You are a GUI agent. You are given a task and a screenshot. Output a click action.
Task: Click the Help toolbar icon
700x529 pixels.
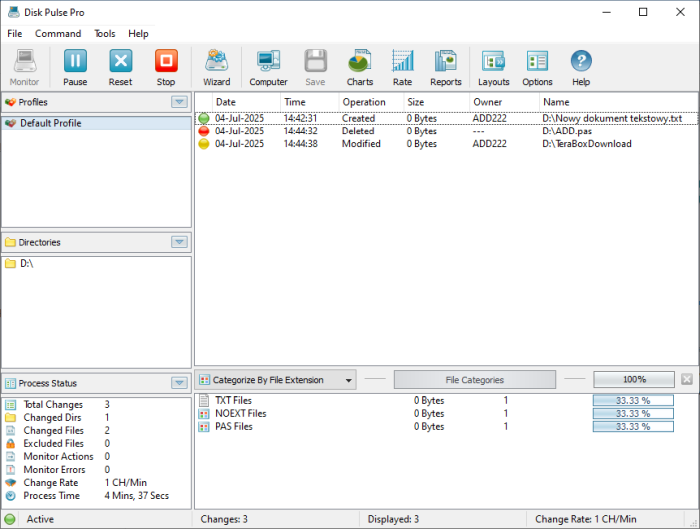coord(581,61)
